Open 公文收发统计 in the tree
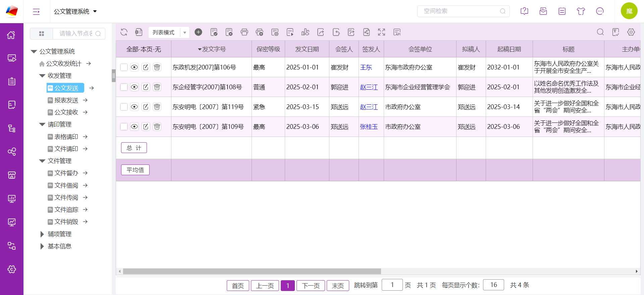The image size is (644, 295). [x=64, y=63]
